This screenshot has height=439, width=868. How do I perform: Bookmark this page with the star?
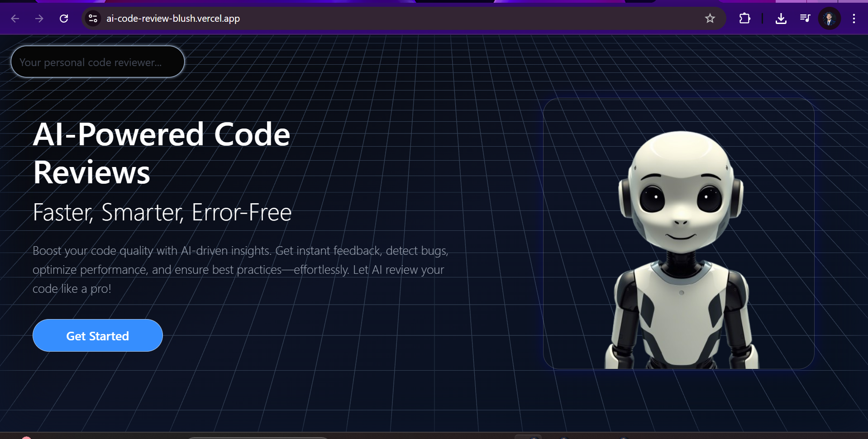coord(710,19)
